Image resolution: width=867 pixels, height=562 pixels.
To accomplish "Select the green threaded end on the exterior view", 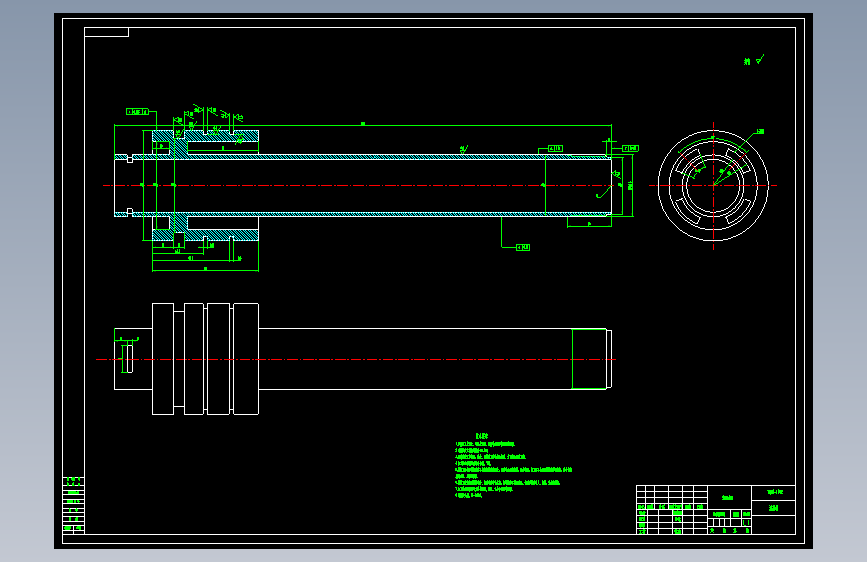I will [x=589, y=359].
